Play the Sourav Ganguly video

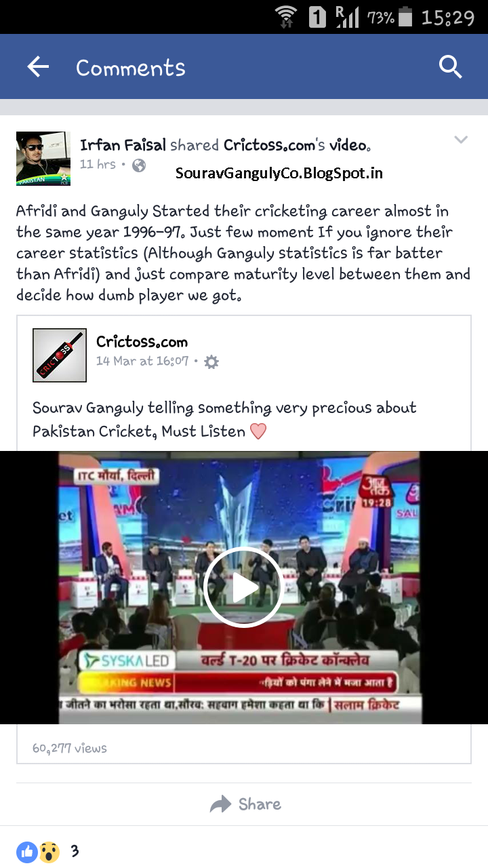243,587
